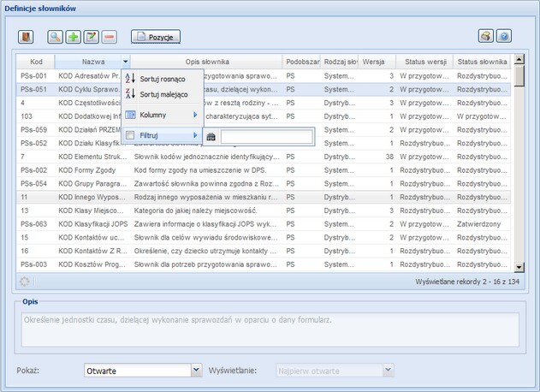Click the exit door icon in toolbar
The image size is (540, 392).
pos(26,37)
